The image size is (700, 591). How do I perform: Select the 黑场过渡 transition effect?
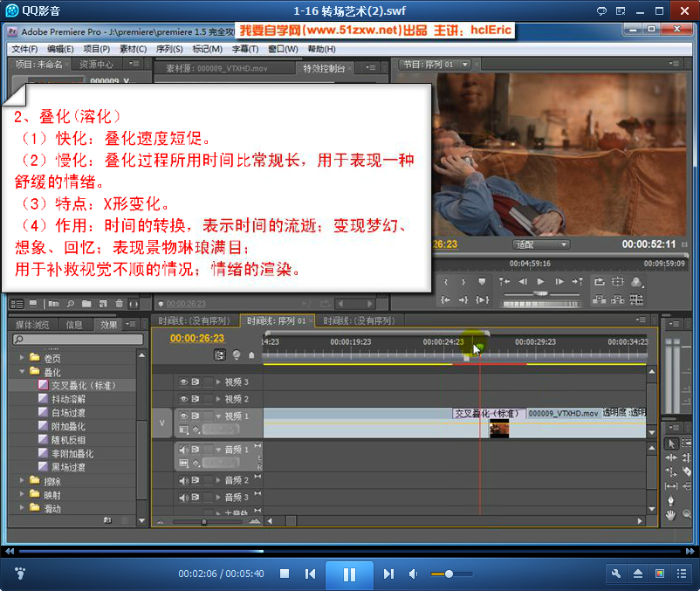(67, 467)
